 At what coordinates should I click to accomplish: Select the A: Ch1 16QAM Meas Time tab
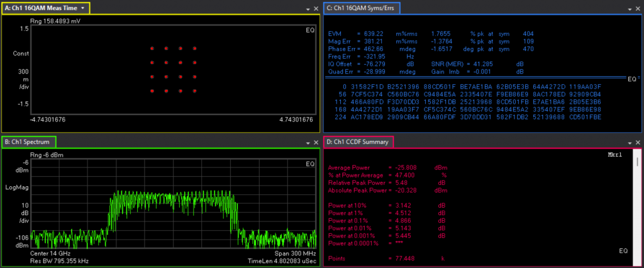pyautogui.click(x=42, y=8)
